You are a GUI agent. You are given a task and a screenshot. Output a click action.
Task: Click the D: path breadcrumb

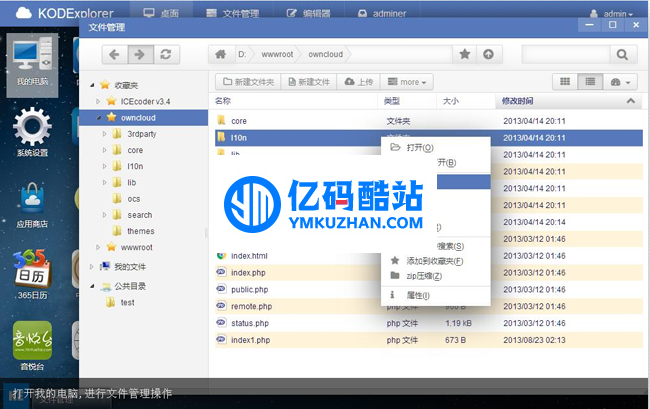coord(242,54)
